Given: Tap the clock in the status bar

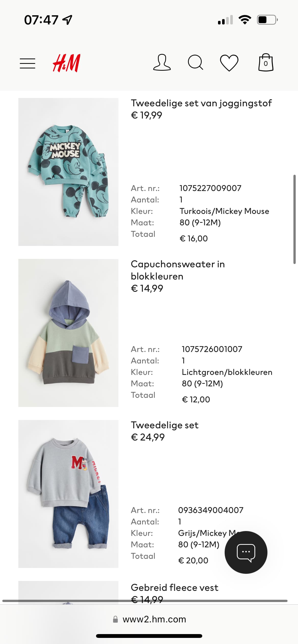Looking at the screenshot, I should point(41,20).
